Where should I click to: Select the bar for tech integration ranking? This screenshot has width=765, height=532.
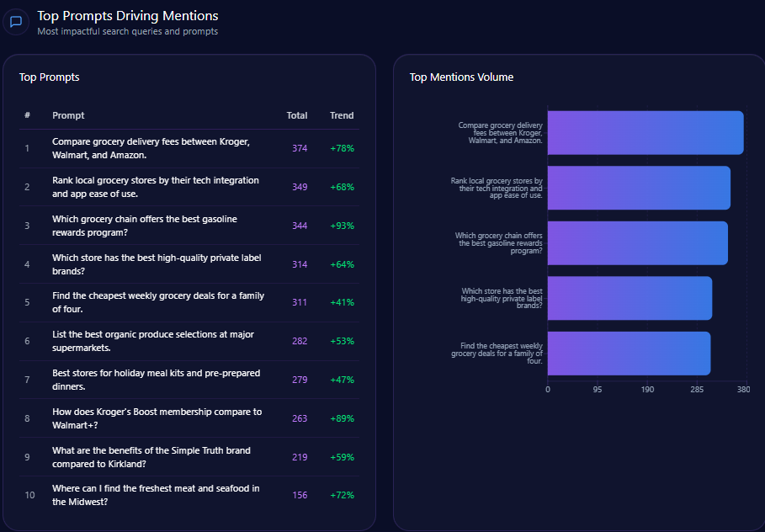(x=638, y=188)
